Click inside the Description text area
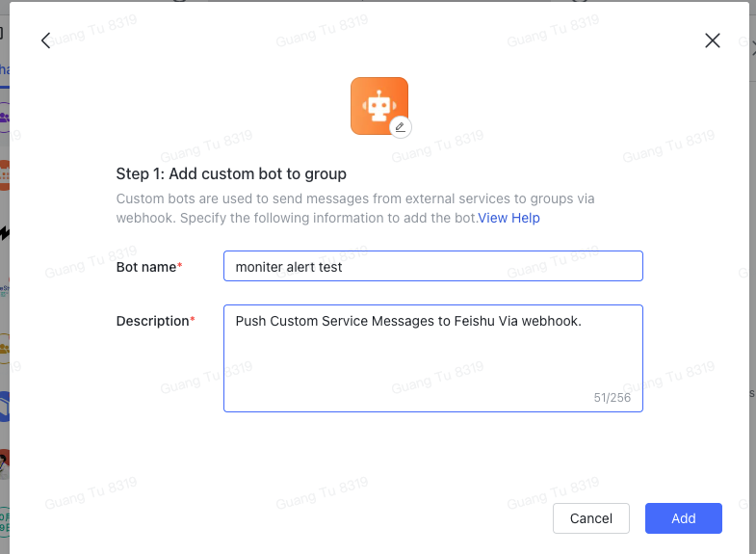The height and width of the screenshot is (554, 756). [x=433, y=358]
